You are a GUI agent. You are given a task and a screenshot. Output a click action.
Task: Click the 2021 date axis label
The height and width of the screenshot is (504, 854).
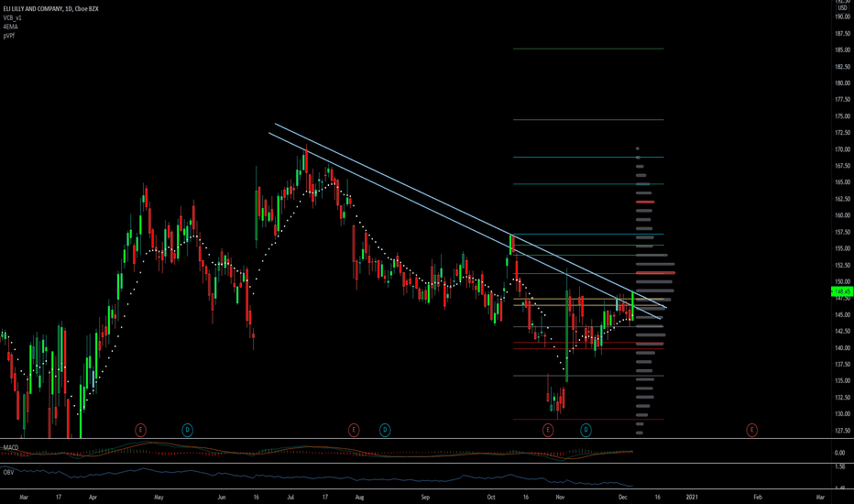click(x=692, y=497)
